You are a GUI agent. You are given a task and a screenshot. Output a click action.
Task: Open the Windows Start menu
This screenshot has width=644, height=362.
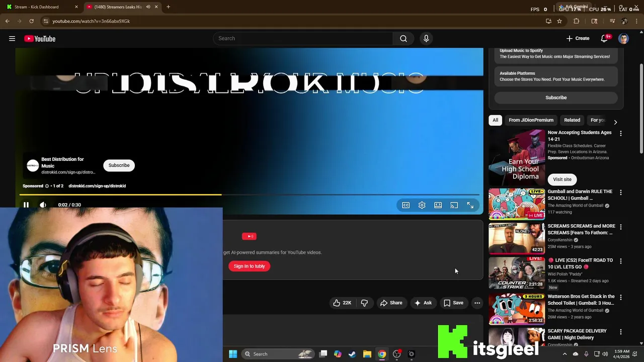(x=233, y=354)
